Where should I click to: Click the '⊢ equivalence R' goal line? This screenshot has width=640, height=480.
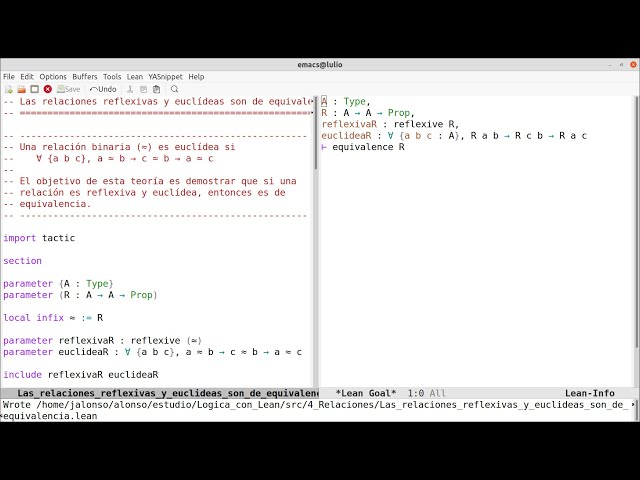tap(363, 147)
